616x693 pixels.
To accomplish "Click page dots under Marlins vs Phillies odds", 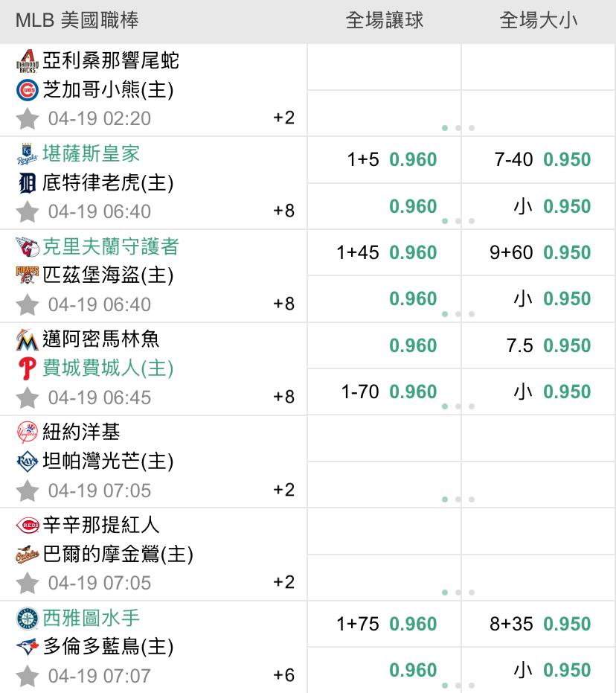I will coord(458,406).
